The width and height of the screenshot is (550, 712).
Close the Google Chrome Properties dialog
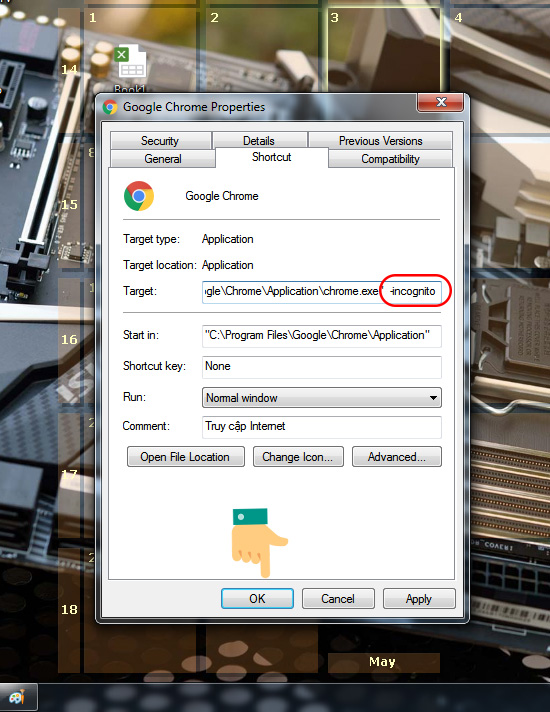(x=440, y=103)
